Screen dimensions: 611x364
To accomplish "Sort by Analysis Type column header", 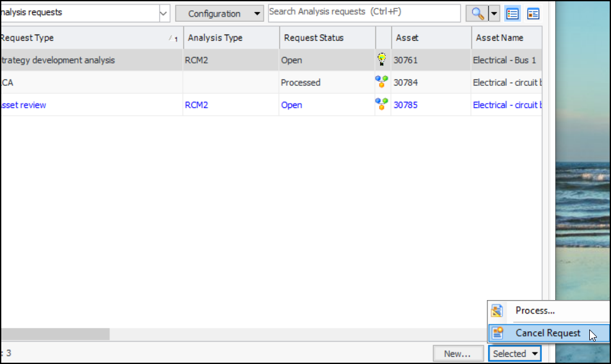I will point(232,38).
